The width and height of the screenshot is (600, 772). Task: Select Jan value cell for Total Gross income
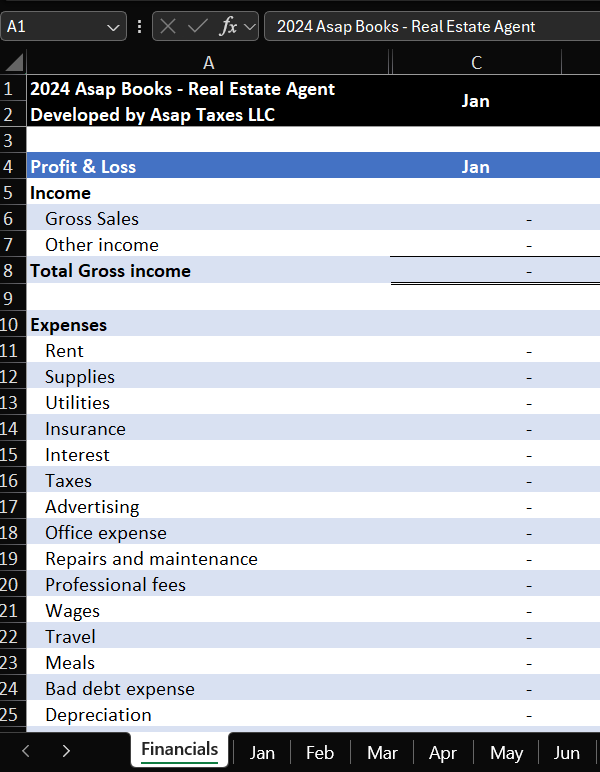(x=476, y=271)
